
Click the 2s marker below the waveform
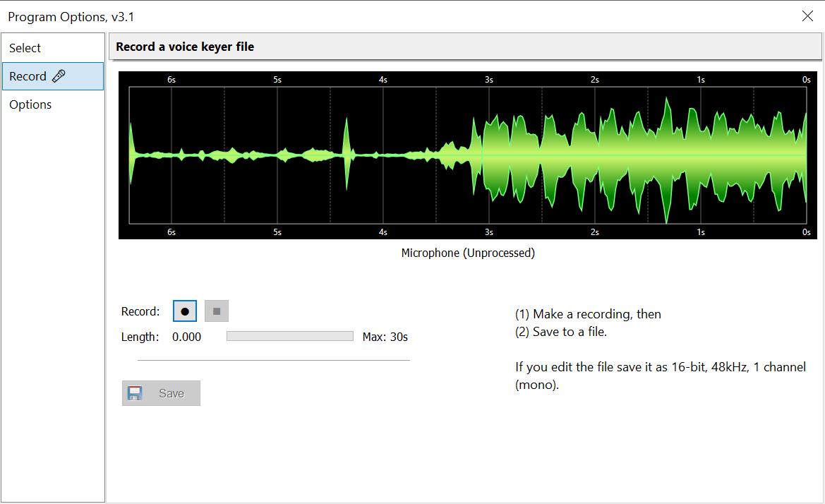(x=595, y=232)
